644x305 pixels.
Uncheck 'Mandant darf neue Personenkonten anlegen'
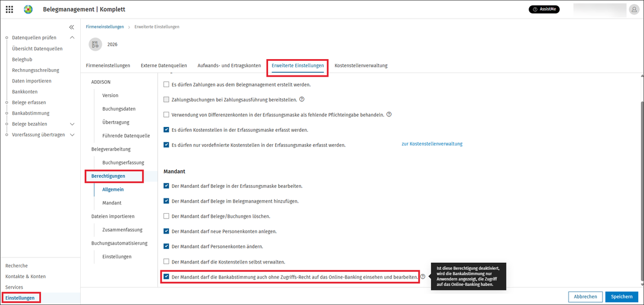pyautogui.click(x=166, y=231)
